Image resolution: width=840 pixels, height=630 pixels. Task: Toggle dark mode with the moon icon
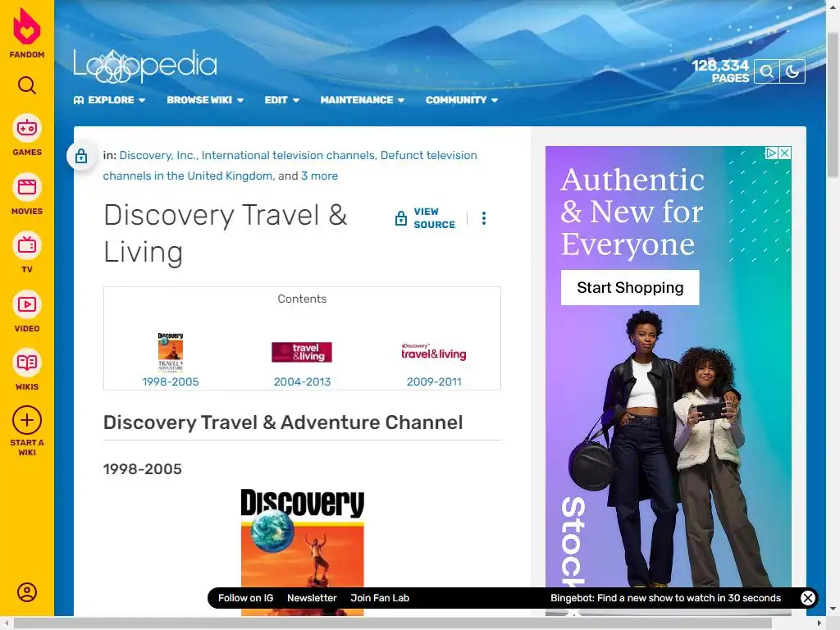(x=792, y=71)
